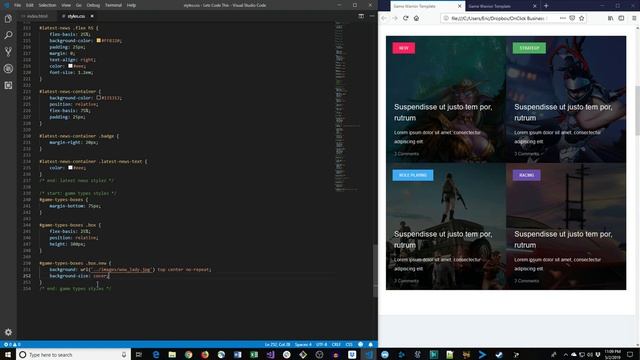Click the blue ROLE PLAYING badge
Screen dimensions: 640x360
tap(413, 175)
